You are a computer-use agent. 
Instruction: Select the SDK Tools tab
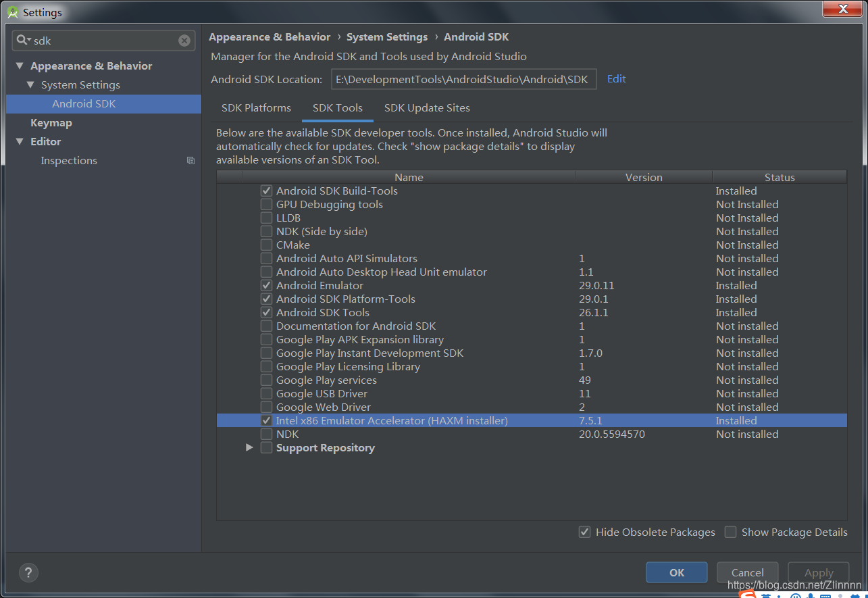338,108
